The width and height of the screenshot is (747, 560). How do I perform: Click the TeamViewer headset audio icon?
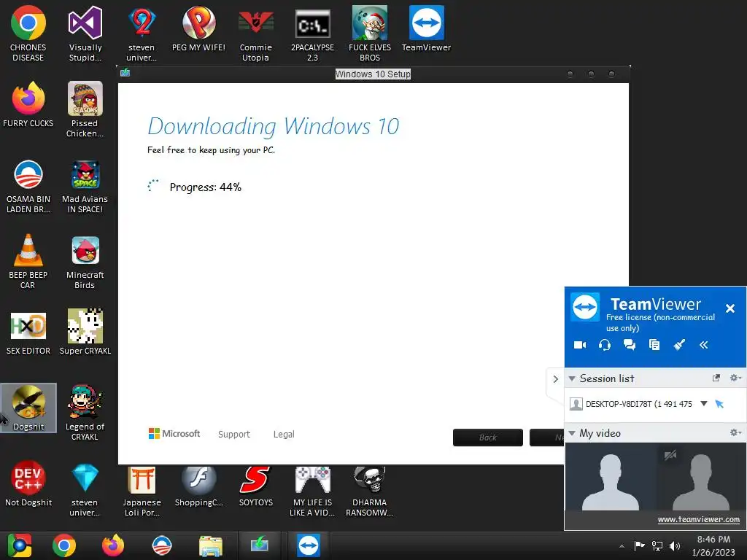(605, 345)
